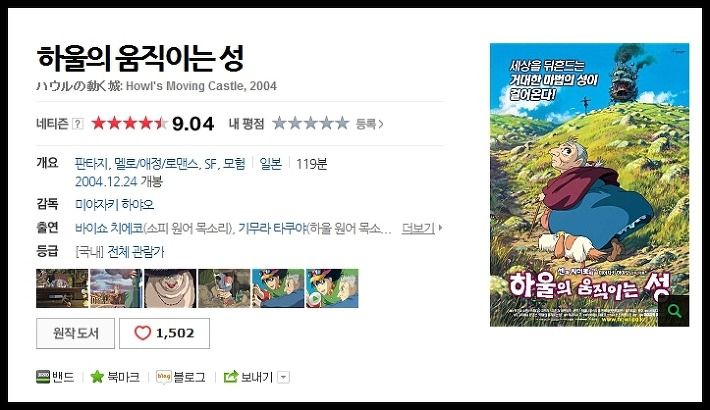This screenshot has height=410, width=710.
Task: Open the netizen rating help question mark
Action: 78,124
